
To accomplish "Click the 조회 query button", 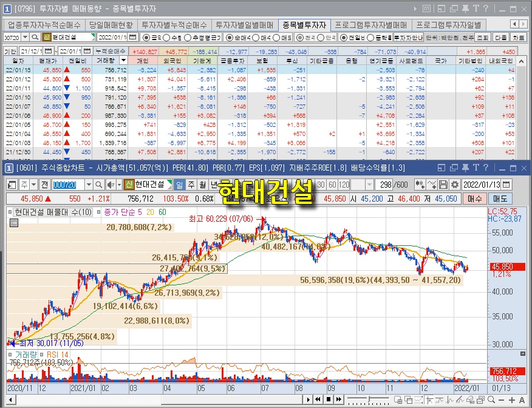I will [482, 37].
